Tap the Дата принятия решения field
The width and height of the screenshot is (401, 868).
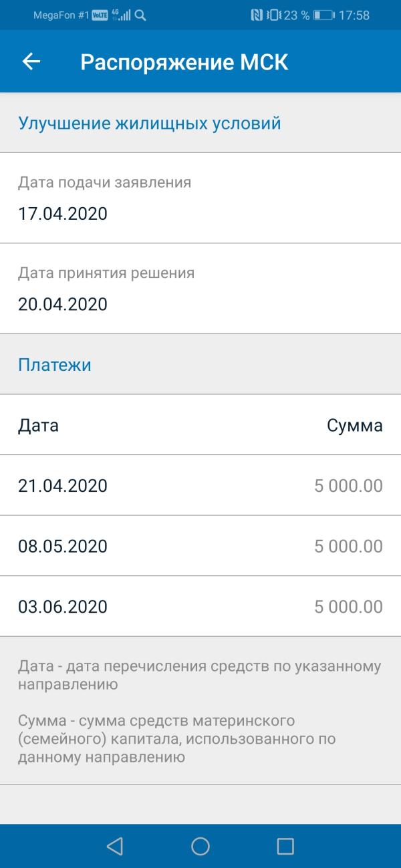pos(200,289)
